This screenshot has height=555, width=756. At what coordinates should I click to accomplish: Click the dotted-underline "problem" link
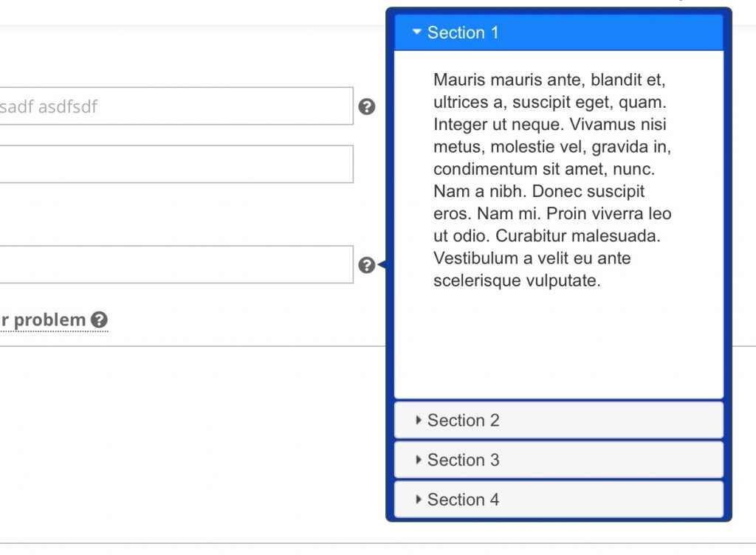pos(44,320)
